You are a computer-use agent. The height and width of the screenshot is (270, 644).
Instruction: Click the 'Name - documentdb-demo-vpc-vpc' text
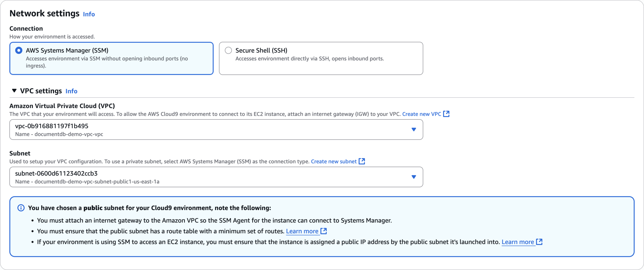[x=59, y=134]
